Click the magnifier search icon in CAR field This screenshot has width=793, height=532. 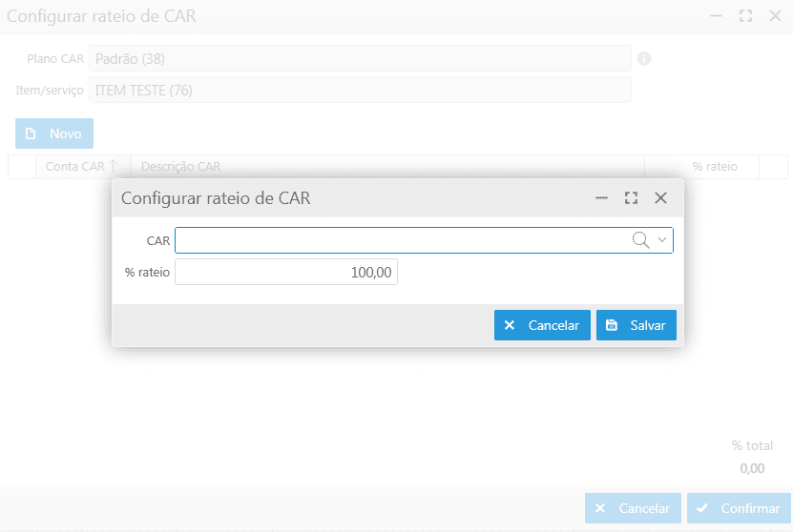[x=640, y=240]
